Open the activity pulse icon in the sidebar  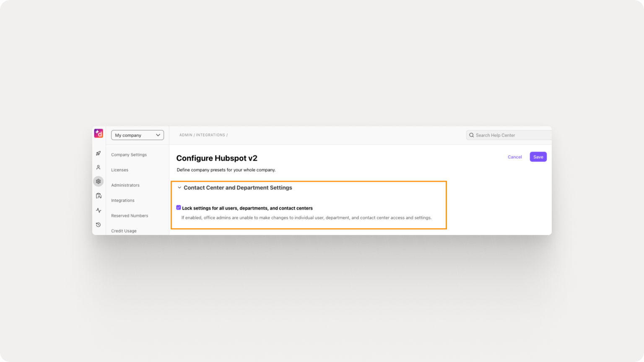point(98,210)
